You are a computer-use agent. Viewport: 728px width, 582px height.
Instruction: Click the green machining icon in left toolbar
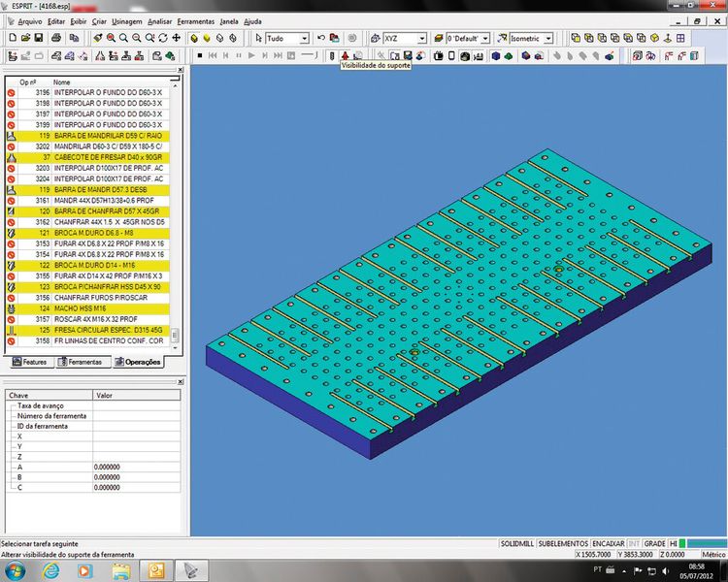click(x=171, y=56)
